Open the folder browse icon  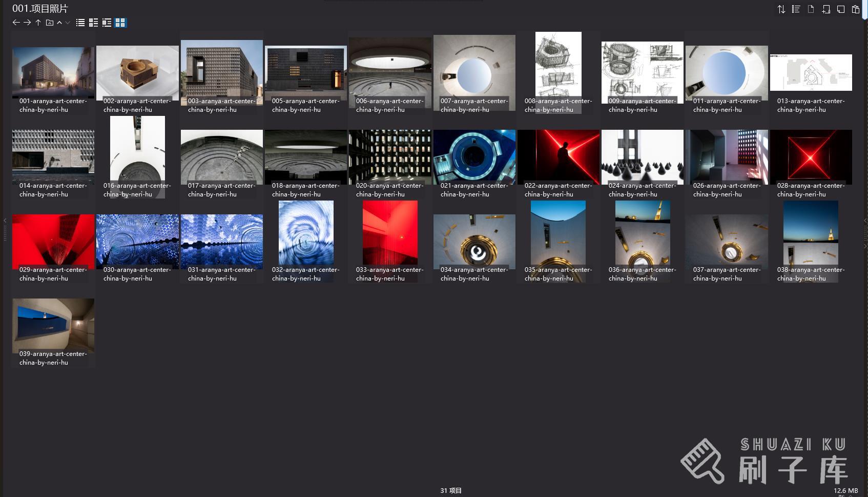click(50, 23)
